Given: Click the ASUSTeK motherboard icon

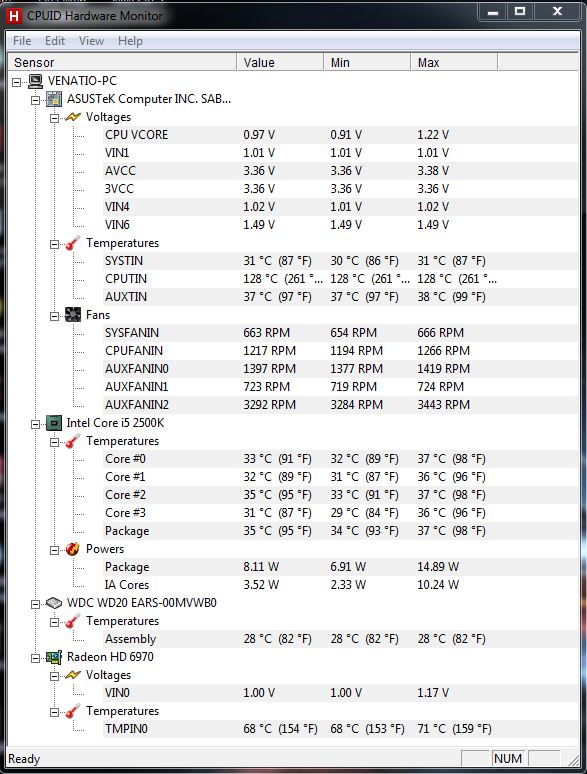Looking at the screenshot, I should pos(54,99).
